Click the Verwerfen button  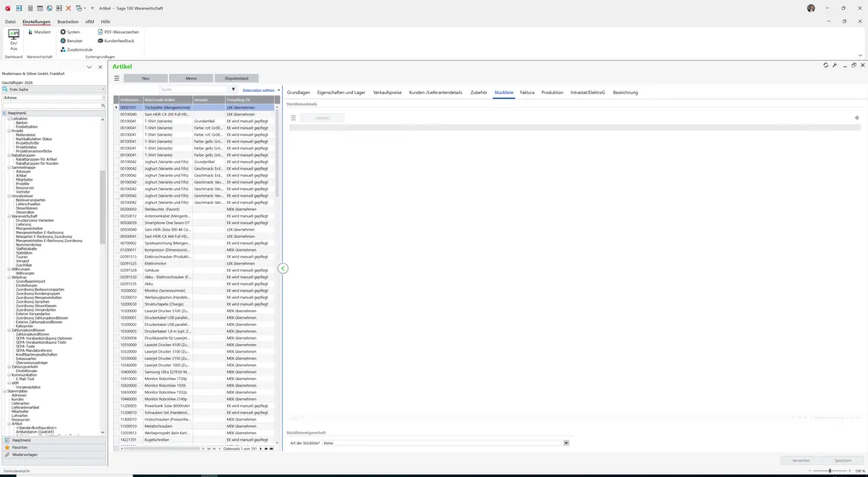coord(801,460)
